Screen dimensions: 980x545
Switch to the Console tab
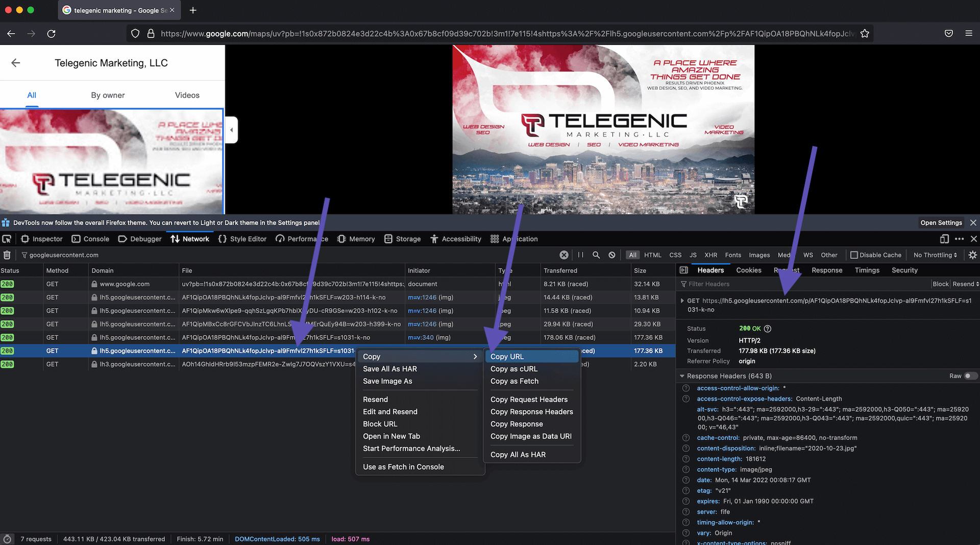point(90,239)
